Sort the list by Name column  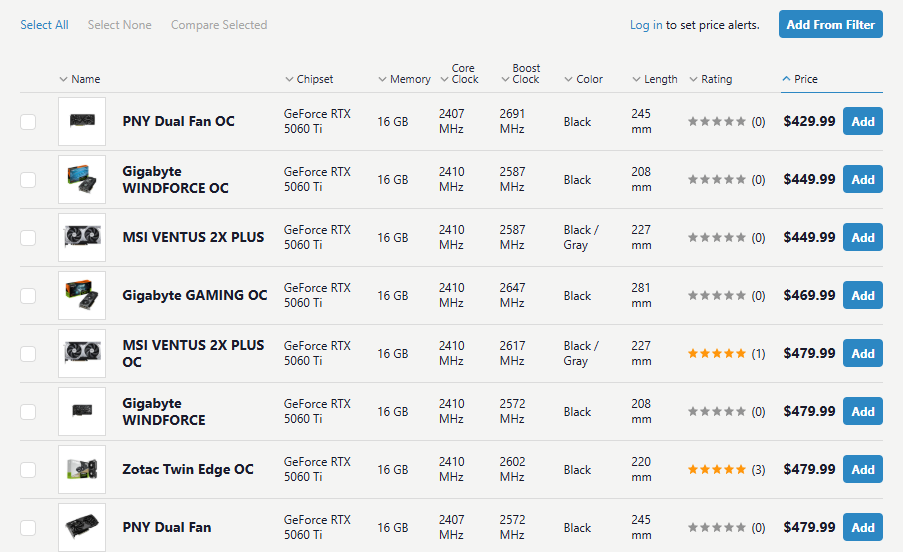pos(80,79)
